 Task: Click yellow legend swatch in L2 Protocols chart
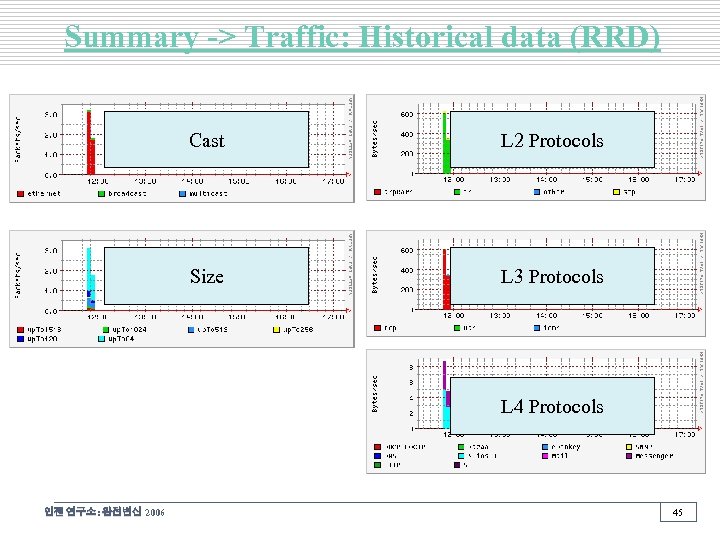point(617,192)
